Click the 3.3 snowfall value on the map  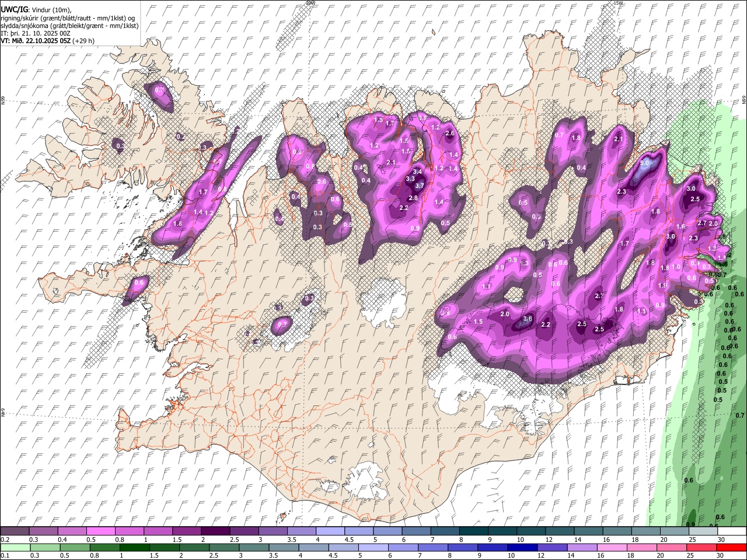(410, 178)
